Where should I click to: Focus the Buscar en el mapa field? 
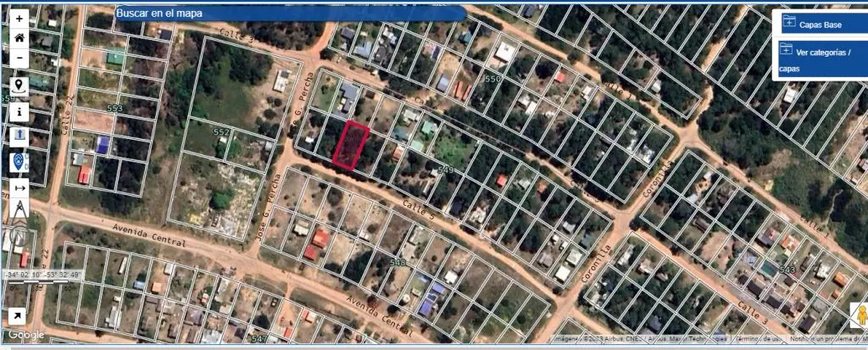coord(290,14)
